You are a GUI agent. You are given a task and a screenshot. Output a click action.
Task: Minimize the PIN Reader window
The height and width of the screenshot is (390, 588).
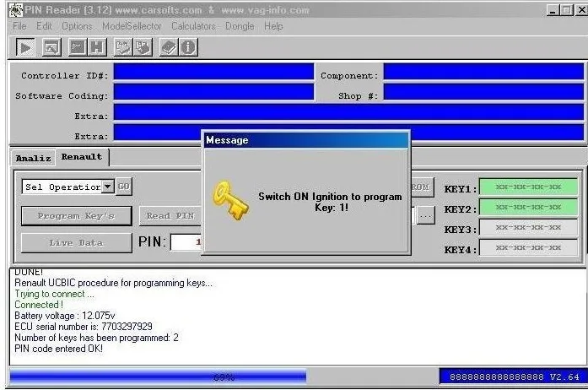(553, 10)
